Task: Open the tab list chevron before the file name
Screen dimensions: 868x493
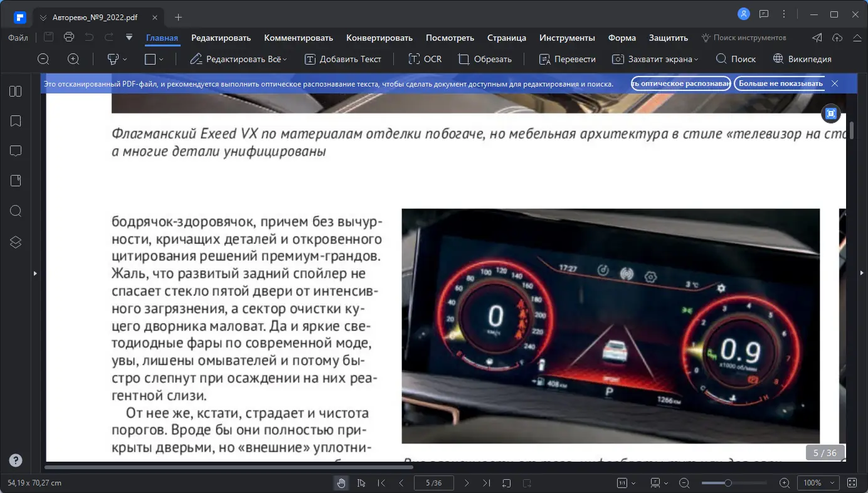Action: click(x=43, y=18)
